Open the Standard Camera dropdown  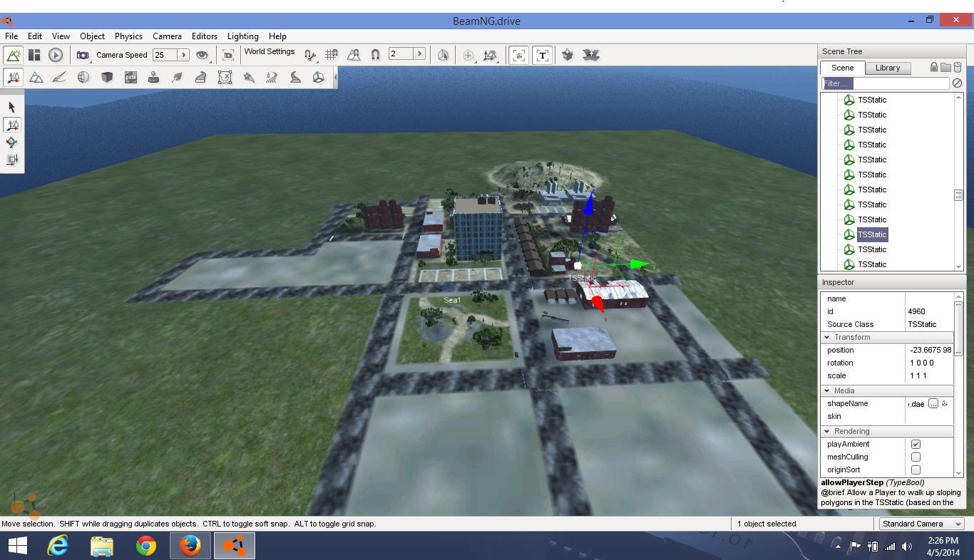tap(921, 524)
